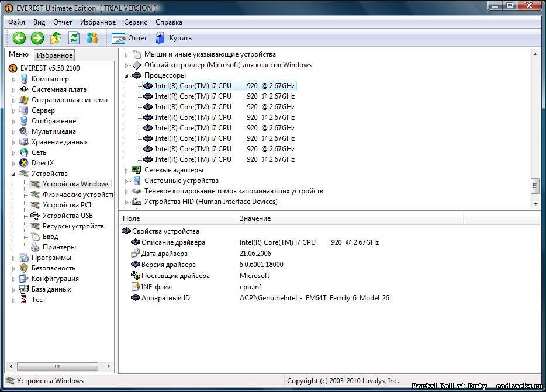
Task: Expand the Хранение данных node
Action: pyautogui.click(x=14, y=143)
